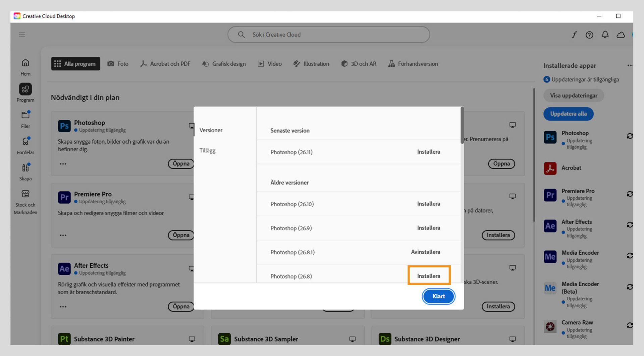Install Photoshop (26.9)

point(429,228)
